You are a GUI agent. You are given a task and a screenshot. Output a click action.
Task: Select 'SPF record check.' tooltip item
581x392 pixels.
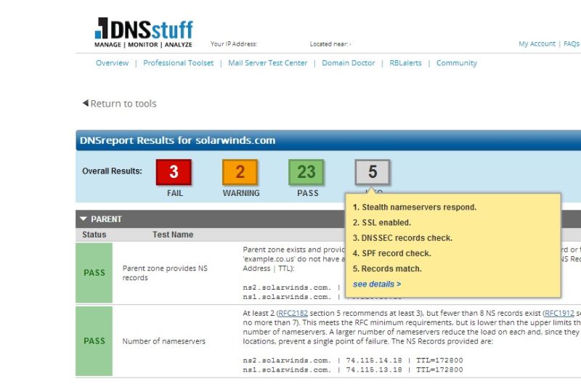[x=391, y=253]
